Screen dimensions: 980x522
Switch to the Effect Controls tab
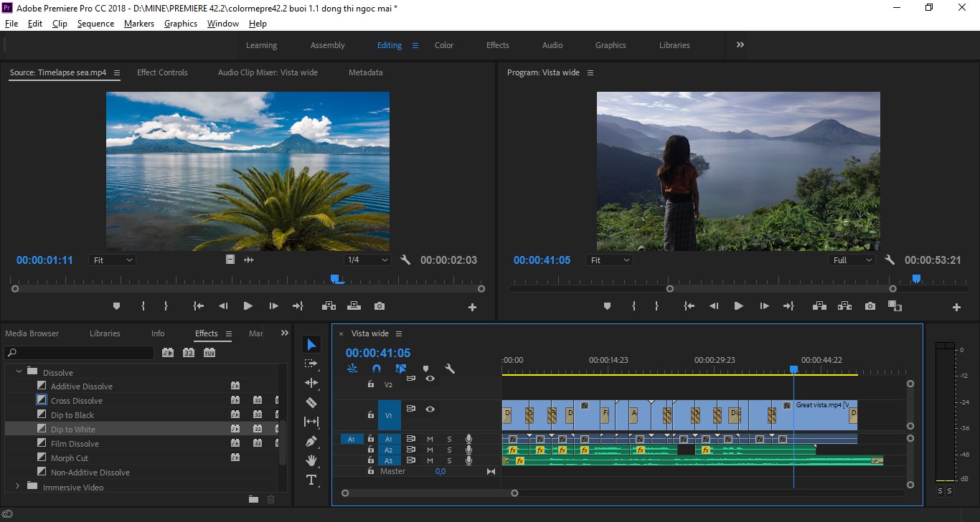(162, 72)
